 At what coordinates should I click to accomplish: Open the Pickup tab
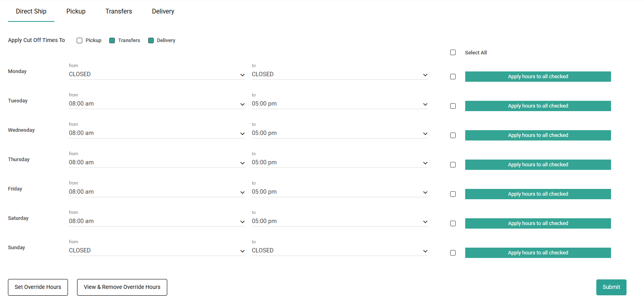click(x=76, y=12)
